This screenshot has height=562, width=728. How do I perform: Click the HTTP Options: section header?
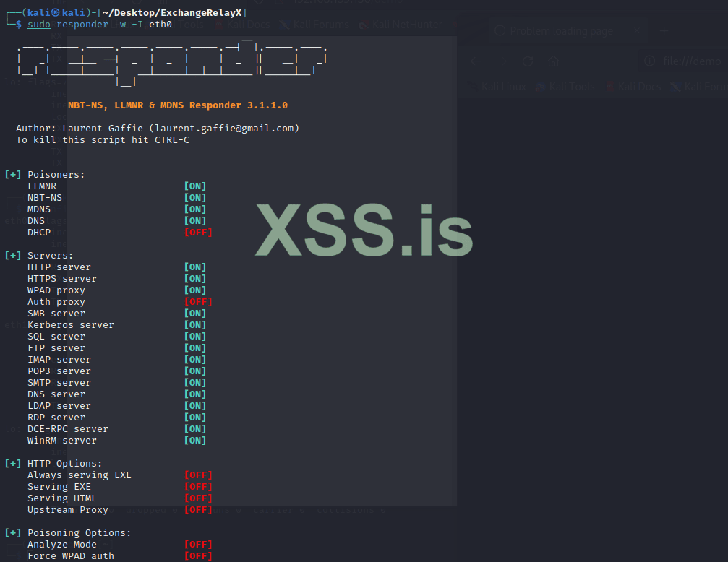[64, 464]
